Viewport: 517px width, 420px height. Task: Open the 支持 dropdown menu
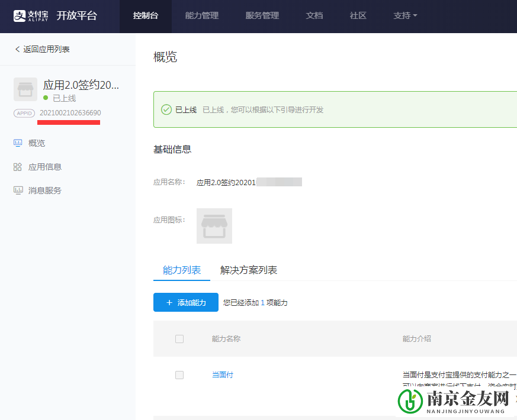tap(405, 16)
